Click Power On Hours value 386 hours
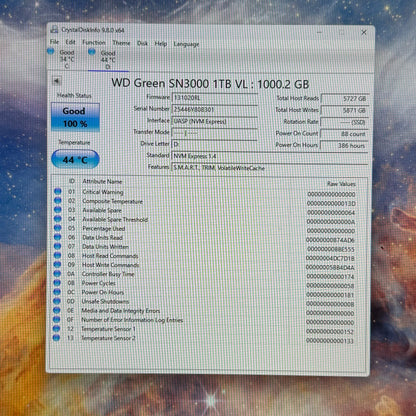Image resolution: width=416 pixels, height=416 pixels. (344, 145)
